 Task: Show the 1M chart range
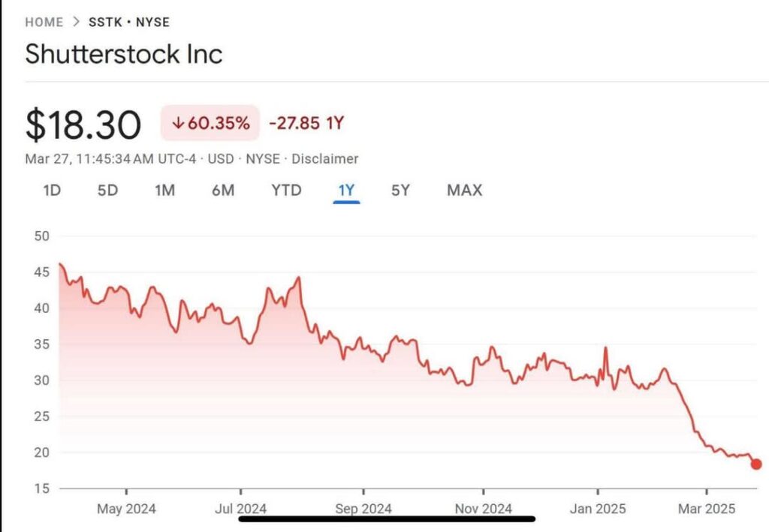coord(164,191)
